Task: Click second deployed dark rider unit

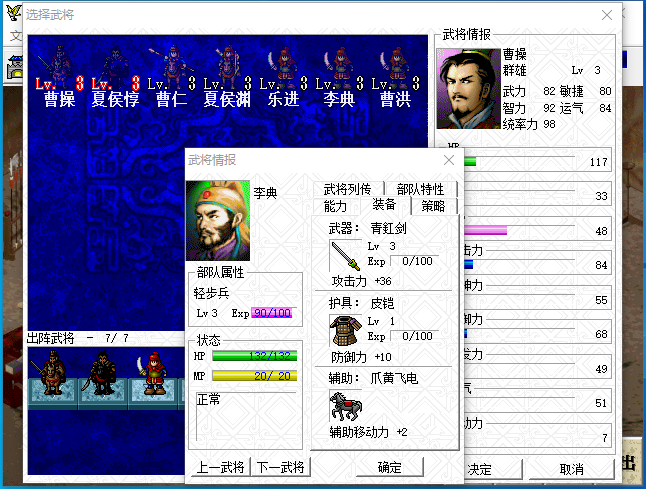Action: [x=102, y=373]
